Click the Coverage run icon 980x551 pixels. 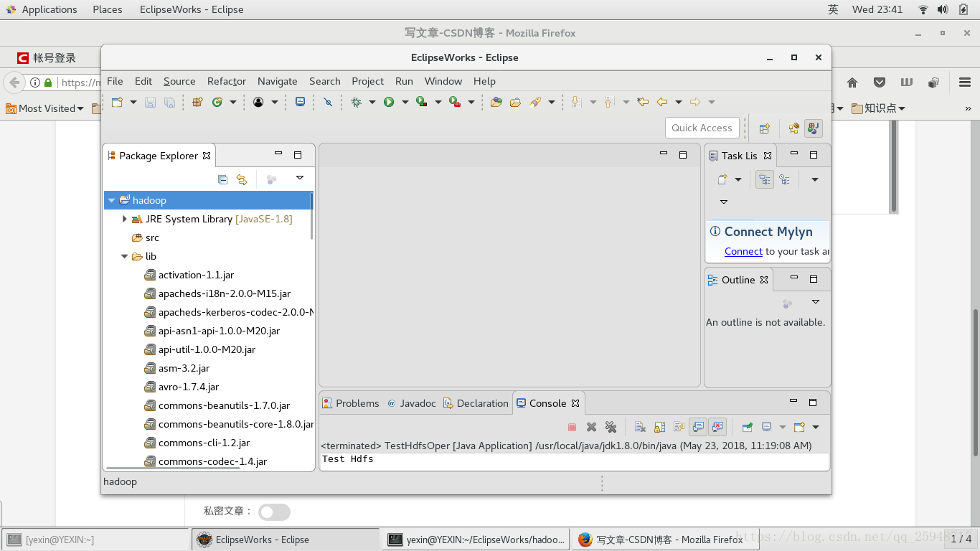pyautogui.click(x=422, y=102)
